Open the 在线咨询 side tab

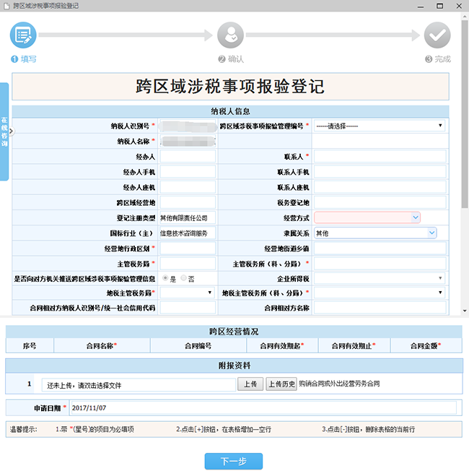click(x=4, y=130)
